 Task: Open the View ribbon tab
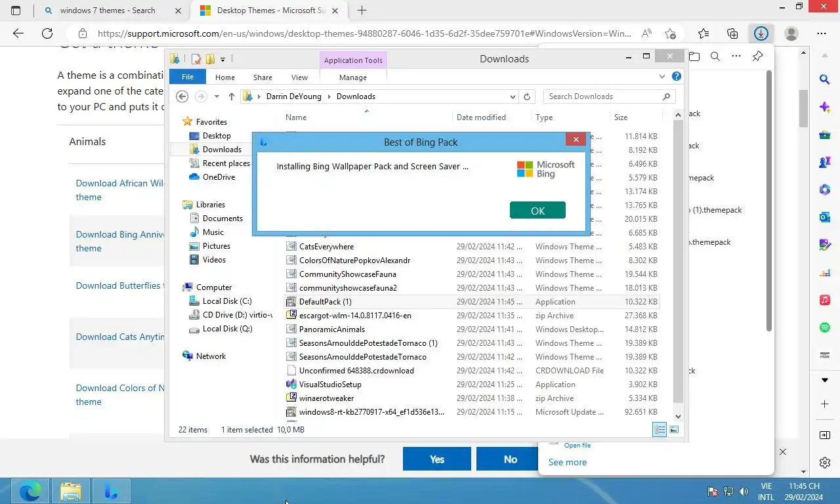(299, 77)
